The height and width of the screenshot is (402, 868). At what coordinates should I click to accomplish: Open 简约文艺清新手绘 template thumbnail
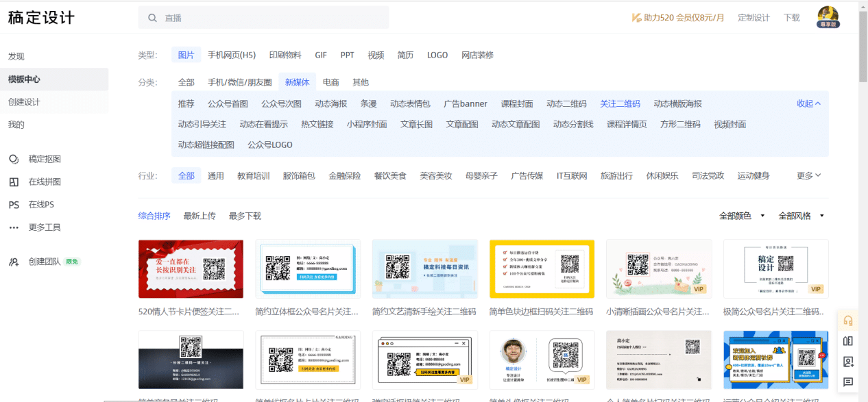pyautogui.click(x=425, y=268)
